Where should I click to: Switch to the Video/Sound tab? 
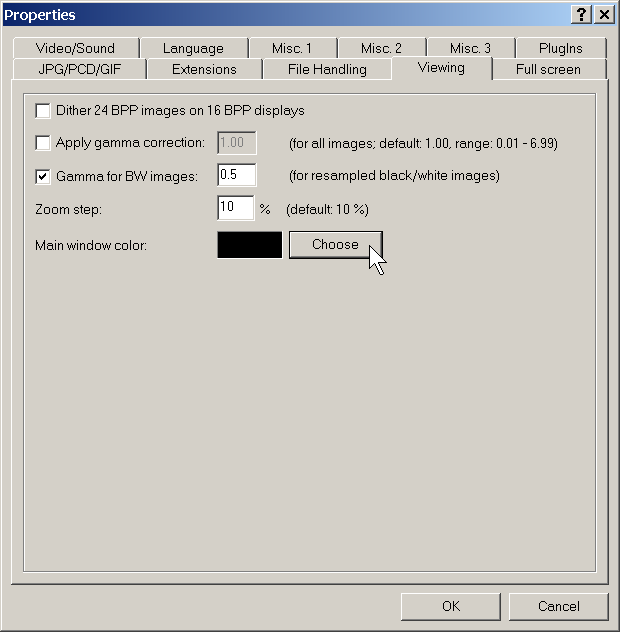[x=75, y=48]
